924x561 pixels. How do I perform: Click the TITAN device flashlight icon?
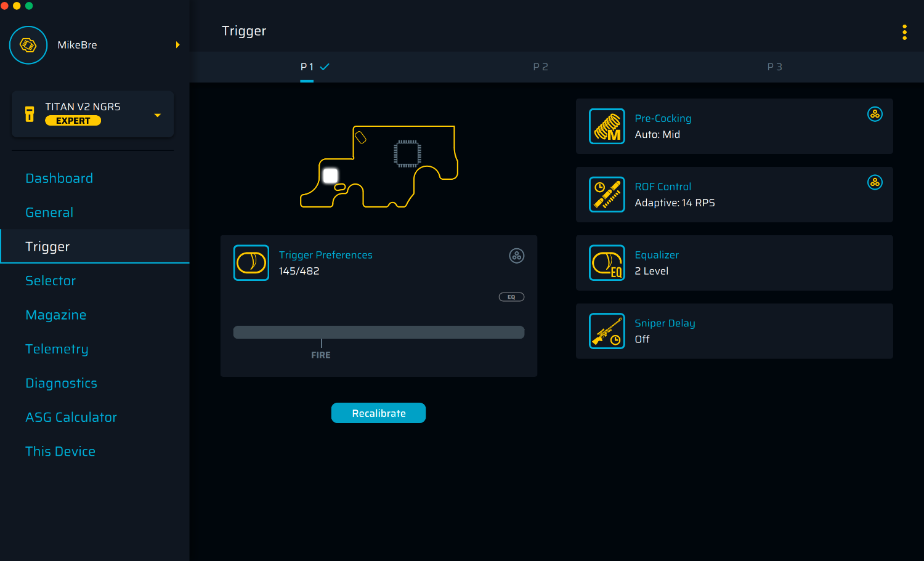30,114
